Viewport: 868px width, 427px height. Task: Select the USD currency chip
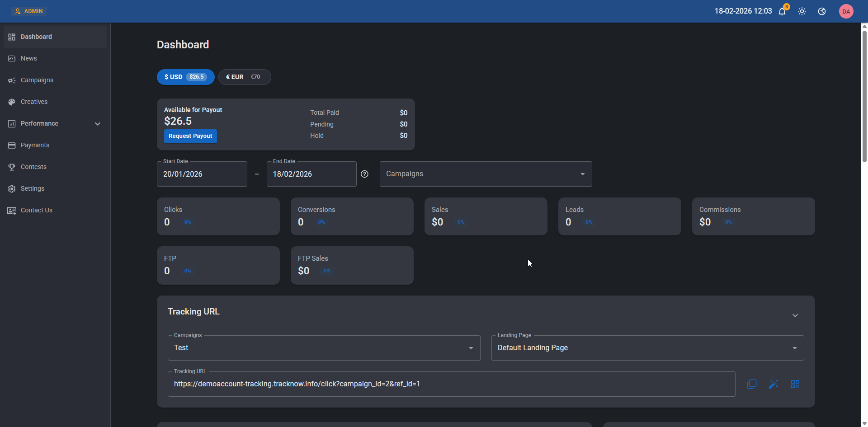click(185, 77)
